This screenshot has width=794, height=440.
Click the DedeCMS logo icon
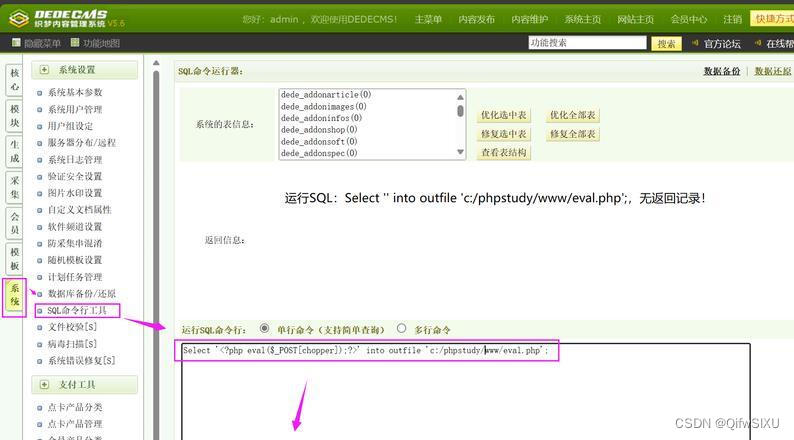(19, 19)
